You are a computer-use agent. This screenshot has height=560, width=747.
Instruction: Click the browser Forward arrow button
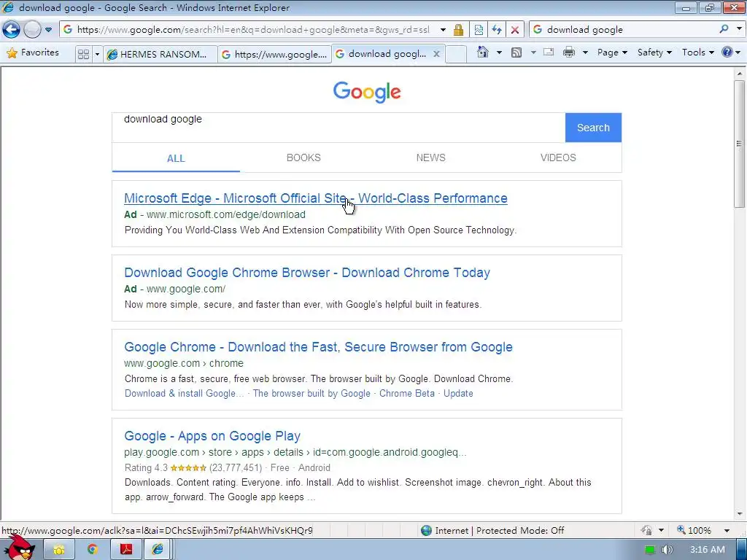(x=32, y=29)
